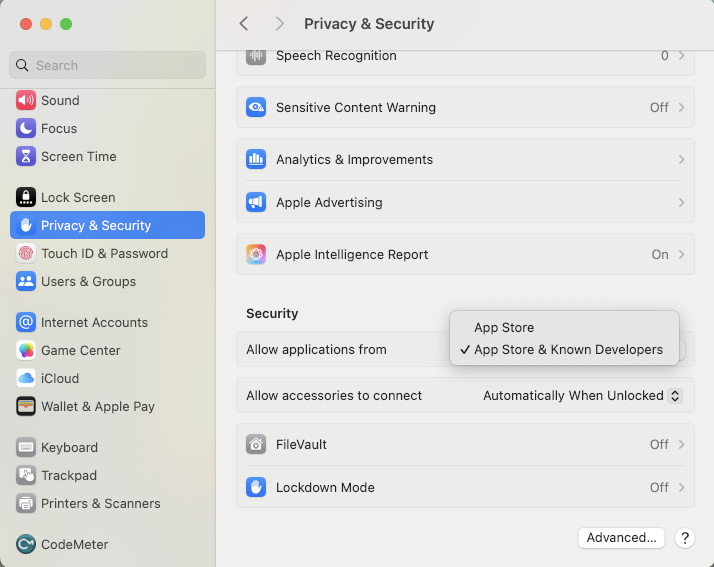
Task: Click the Search field in sidebar
Action: [108, 65]
